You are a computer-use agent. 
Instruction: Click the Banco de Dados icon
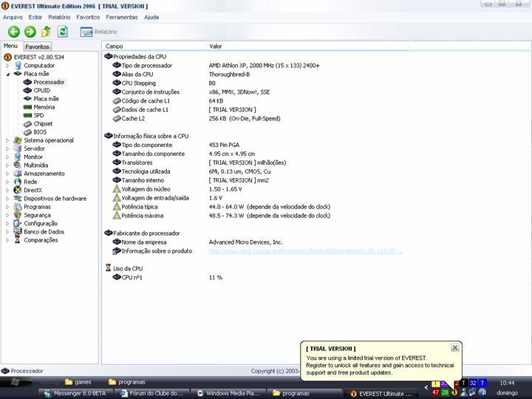18,232
